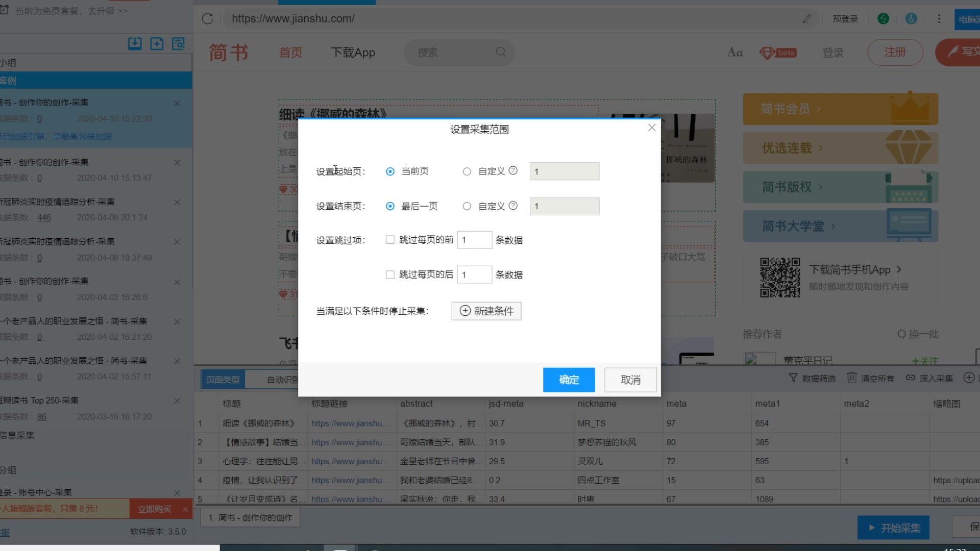Viewport: 980px width, 551px height.
Task: Click the search task icon in sidebar
Action: pos(179,43)
